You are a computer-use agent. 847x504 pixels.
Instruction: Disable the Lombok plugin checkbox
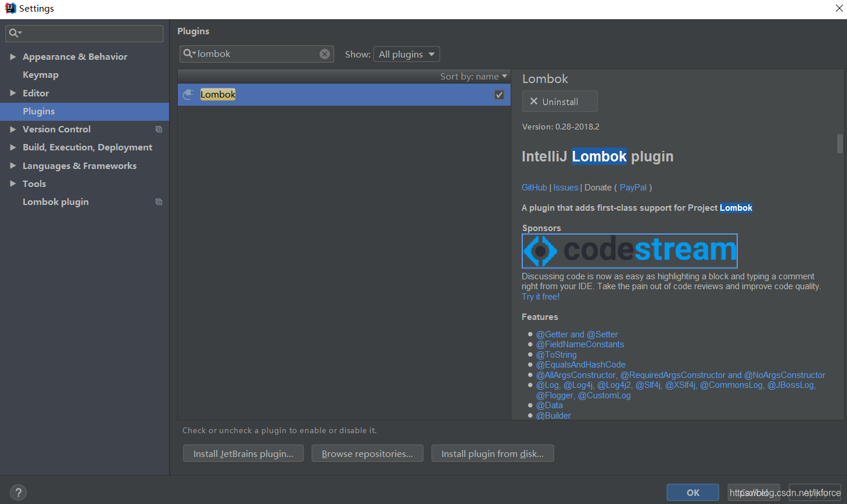pyautogui.click(x=499, y=95)
